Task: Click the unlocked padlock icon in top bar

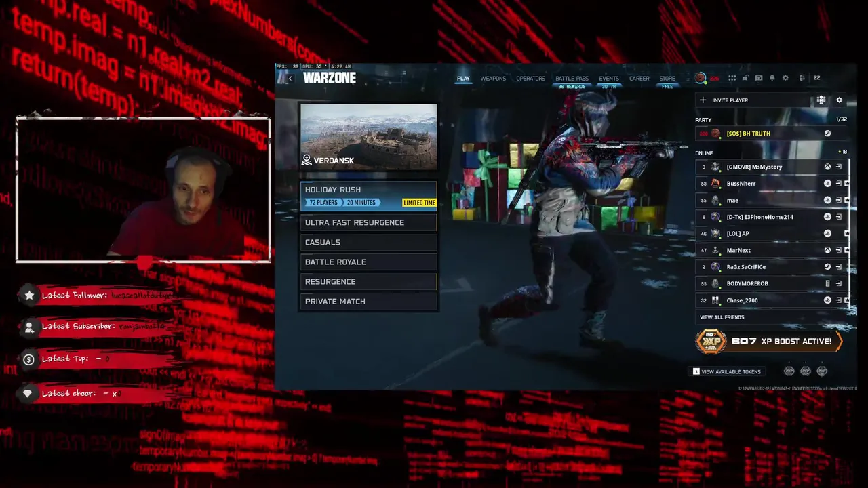Action: pos(745,78)
